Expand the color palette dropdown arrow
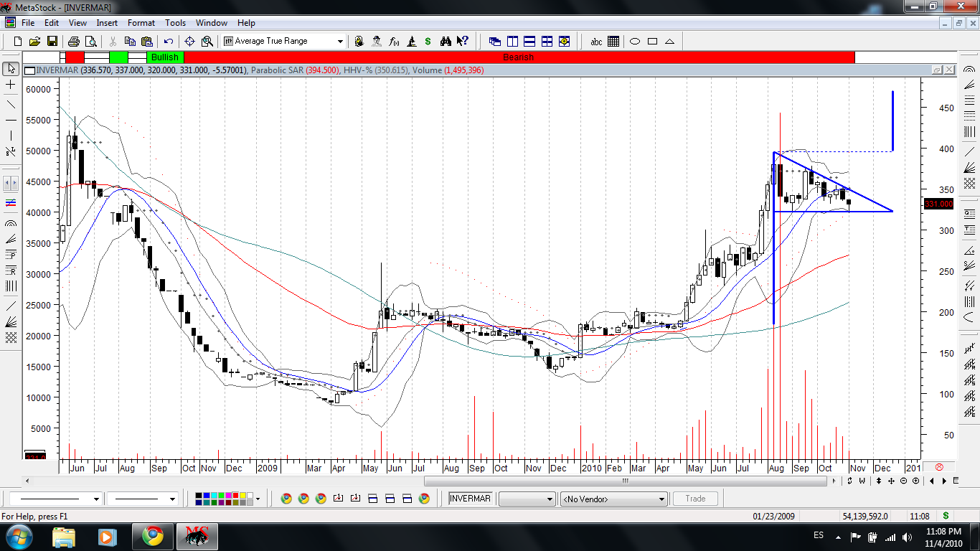The height and width of the screenshot is (551, 980). click(x=258, y=499)
